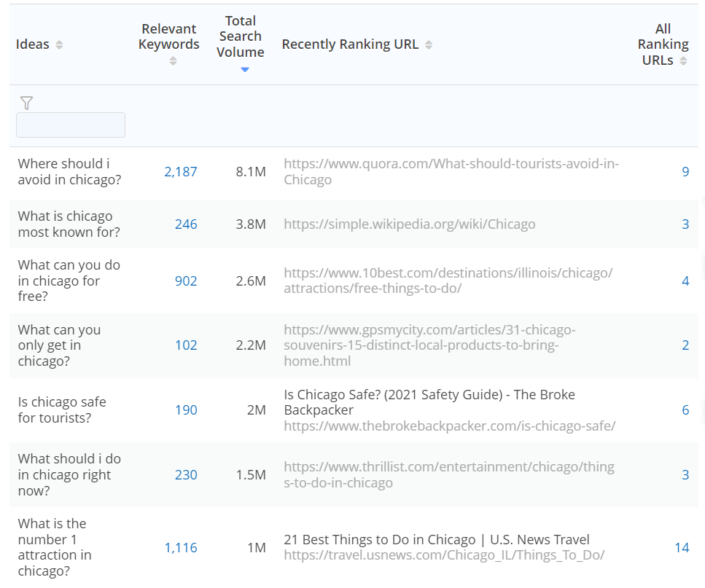The width and height of the screenshot is (705, 588).
Task: Toggle Total Search Volume sort arrow
Action: point(244,70)
